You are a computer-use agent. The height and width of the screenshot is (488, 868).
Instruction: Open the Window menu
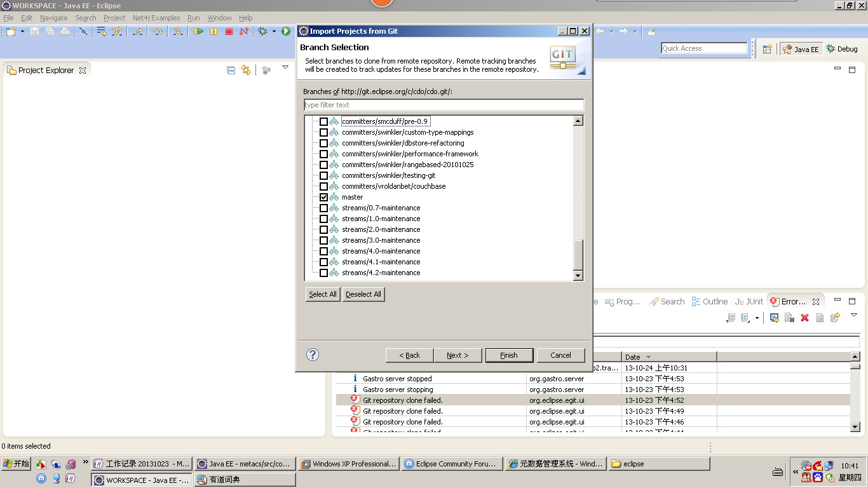pos(219,18)
